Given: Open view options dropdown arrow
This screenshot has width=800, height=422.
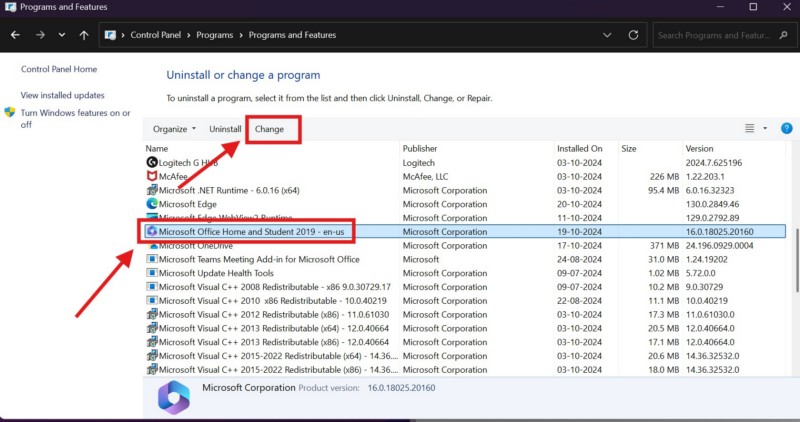Looking at the screenshot, I should pos(765,129).
